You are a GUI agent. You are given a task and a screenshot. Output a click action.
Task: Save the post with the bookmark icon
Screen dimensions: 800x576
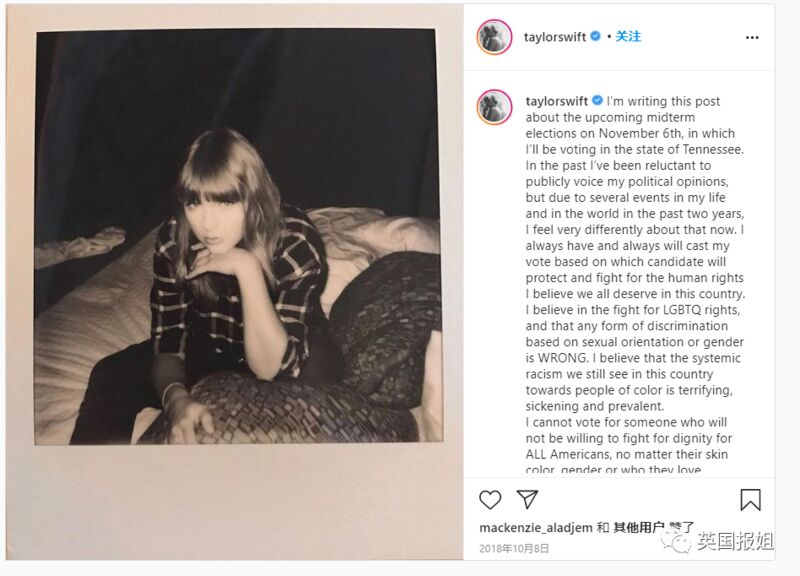coord(751,499)
